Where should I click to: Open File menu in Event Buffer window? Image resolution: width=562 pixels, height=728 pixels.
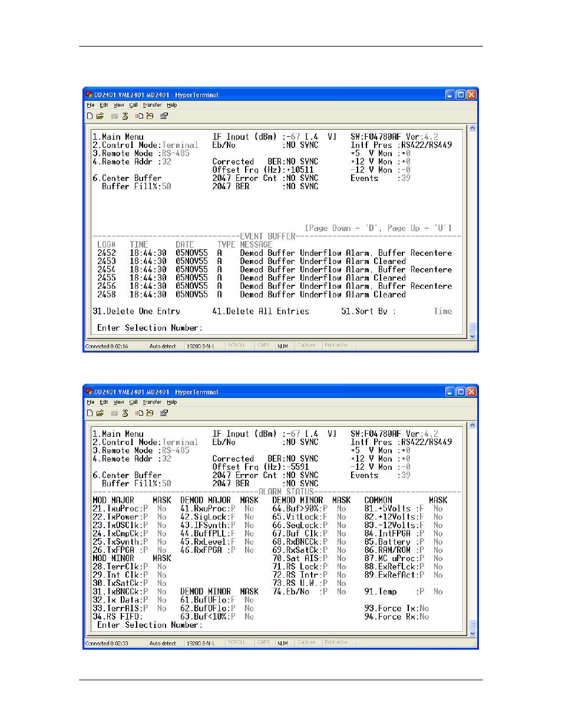pos(90,106)
